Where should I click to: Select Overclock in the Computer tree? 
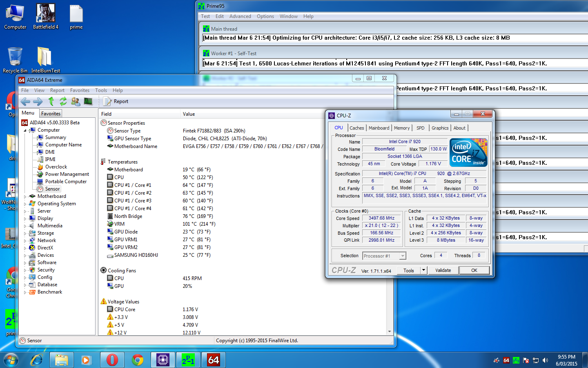click(x=56, y=167)
